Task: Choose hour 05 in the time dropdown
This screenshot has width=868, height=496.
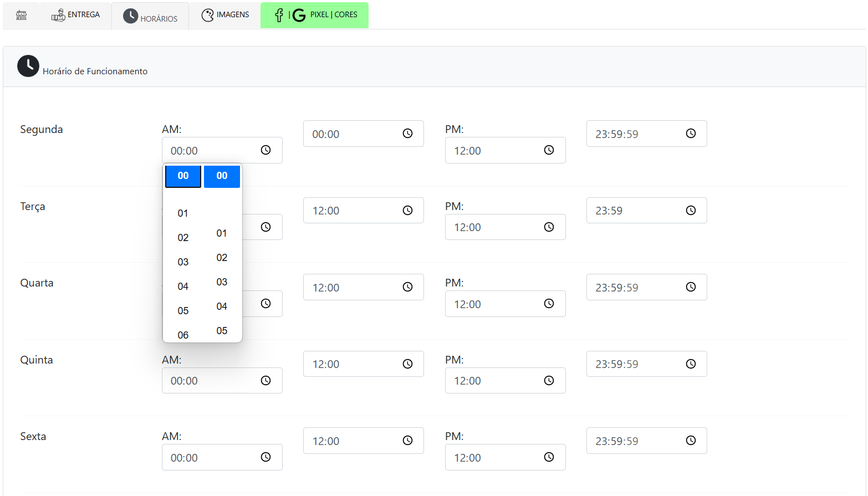Action: point(183,311)
